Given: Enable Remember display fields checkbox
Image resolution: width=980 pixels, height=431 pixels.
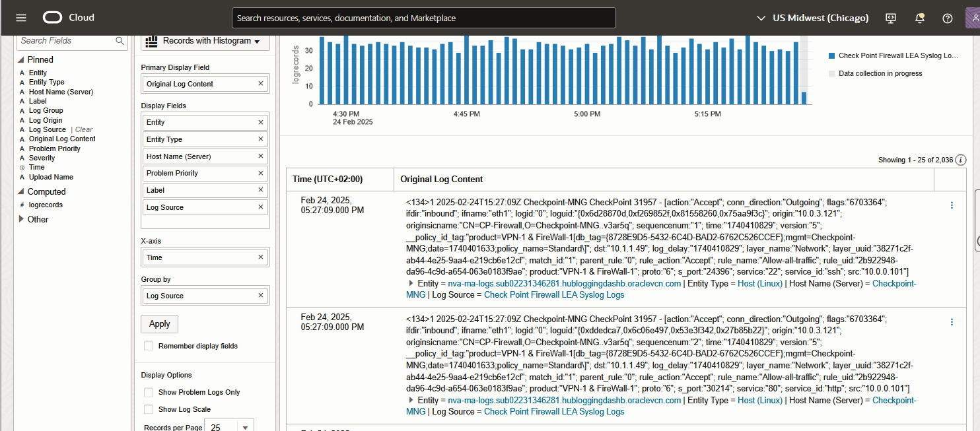Looking at the screenshot, I should pos(149,346).
